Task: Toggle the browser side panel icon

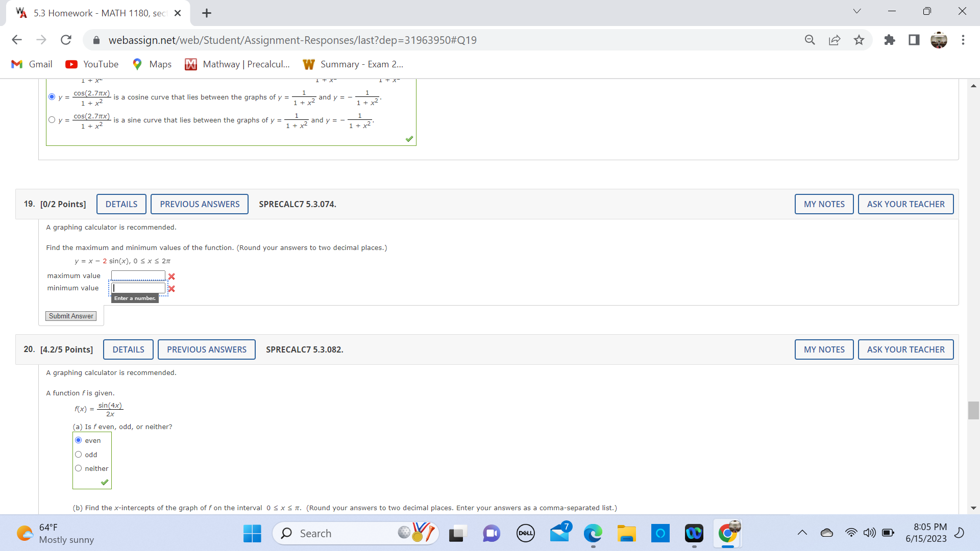Action: pos(914,40)
